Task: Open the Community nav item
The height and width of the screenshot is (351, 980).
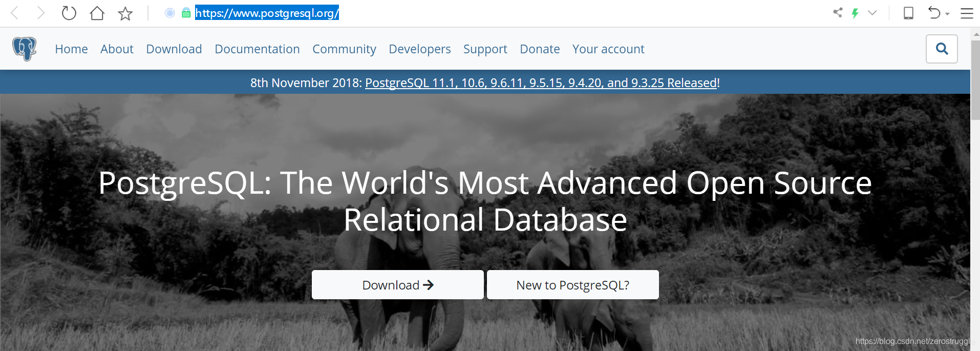Action: point(344,49)
